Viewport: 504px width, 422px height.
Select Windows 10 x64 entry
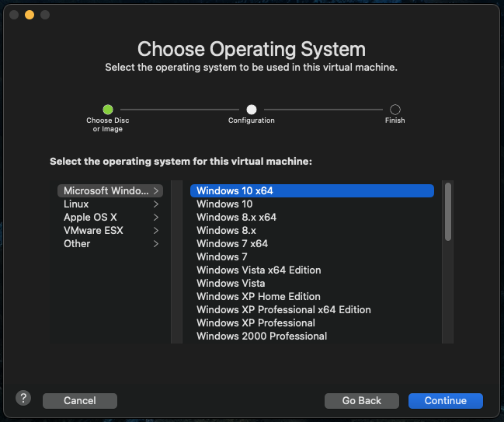pos(312,190)
